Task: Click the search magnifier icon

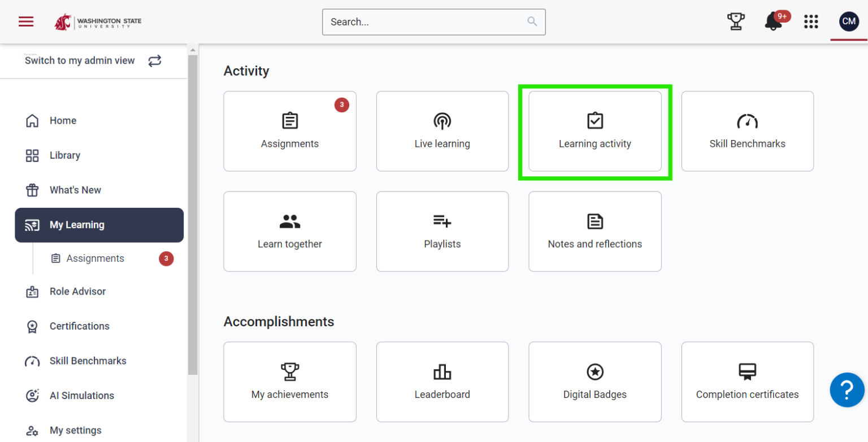Action: point(532,22)
